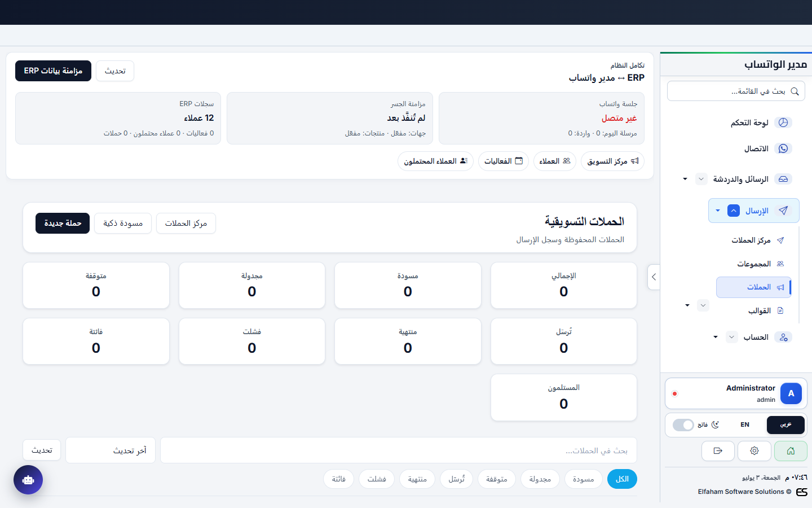Click تحديث button in integration panel
The image size is (812, 508).
click(115, 71)
